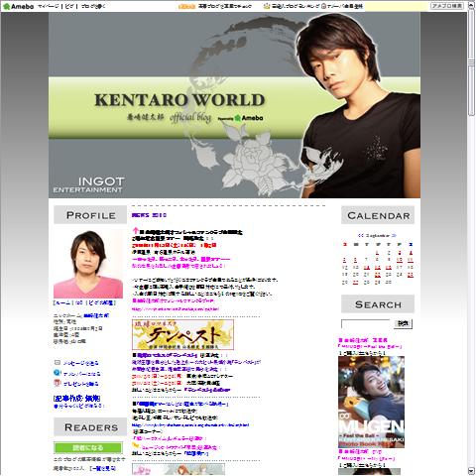Open calendar date 10
Image resolution: width=476 pixels, height=476 pixels.
click(400, 260)
